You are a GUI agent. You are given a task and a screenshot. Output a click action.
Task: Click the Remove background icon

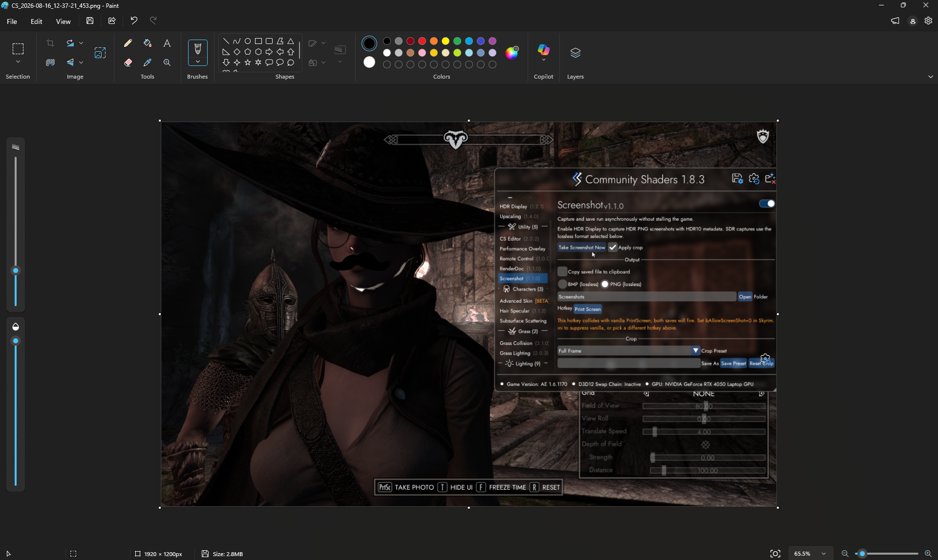[x=50, y=62]
